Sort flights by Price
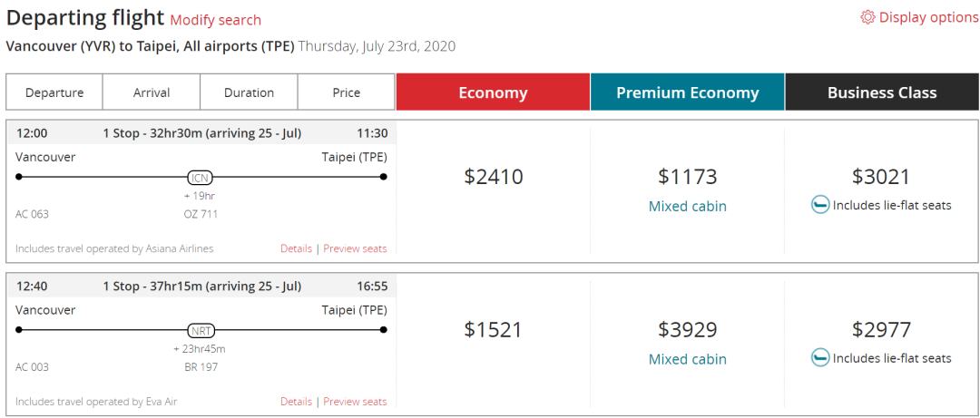Image resolution: width=980 pixels, height=418 pixels. tap(346, 92)
